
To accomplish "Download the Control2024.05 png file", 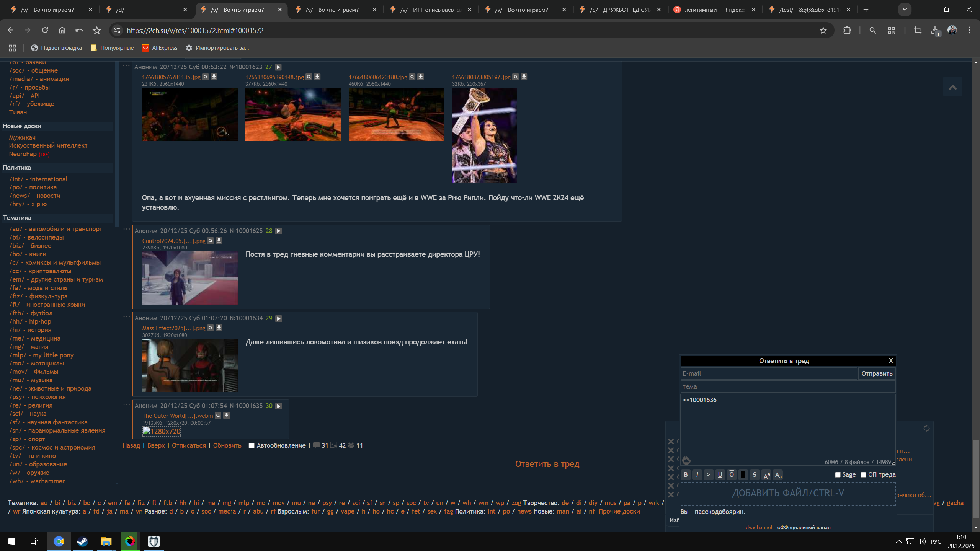I will 219,241.
